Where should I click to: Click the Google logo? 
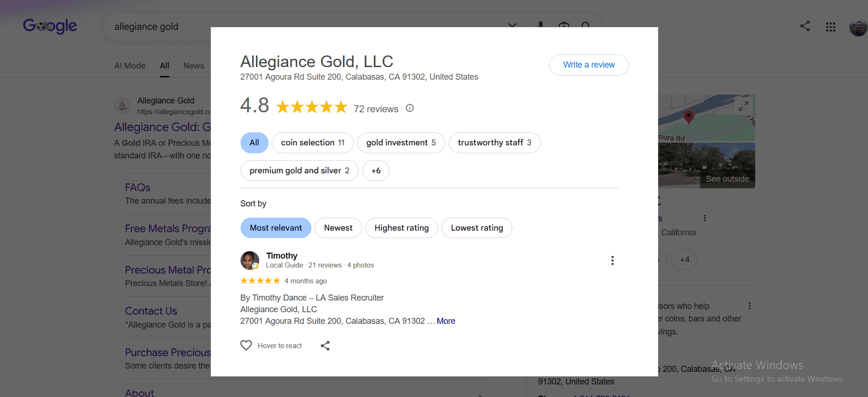tap(50, 26)
